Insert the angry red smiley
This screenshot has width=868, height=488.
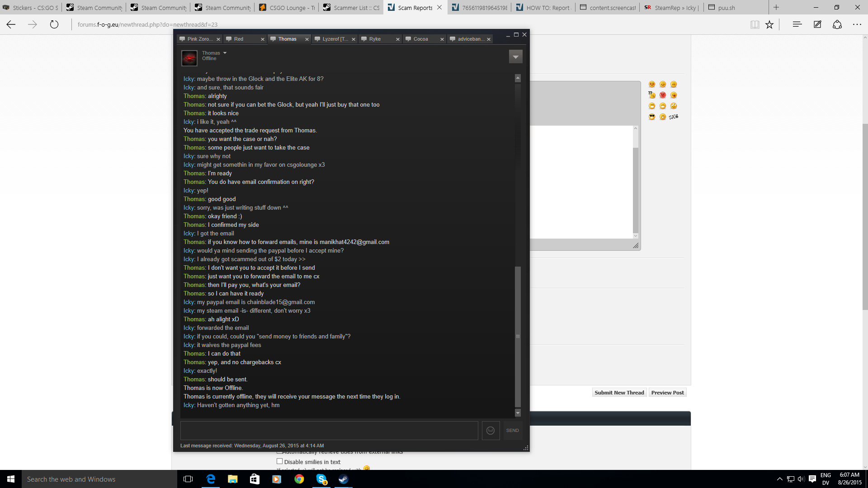[x=663, y=95]
